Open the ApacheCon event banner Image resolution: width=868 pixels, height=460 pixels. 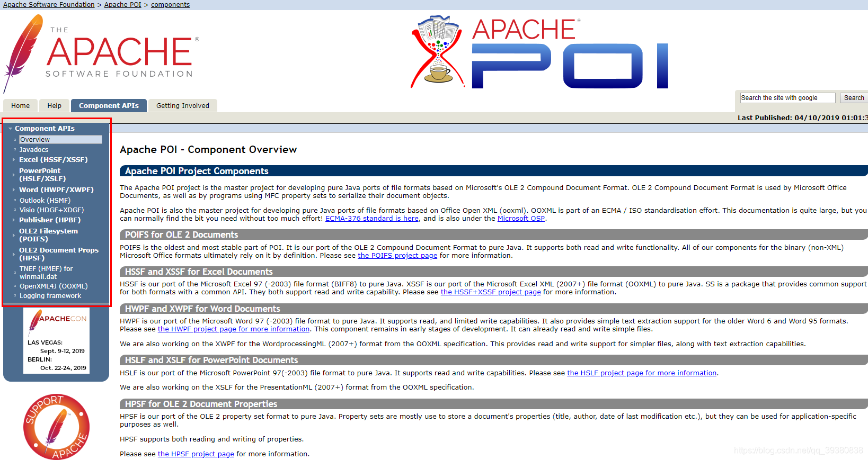point(57,340)
